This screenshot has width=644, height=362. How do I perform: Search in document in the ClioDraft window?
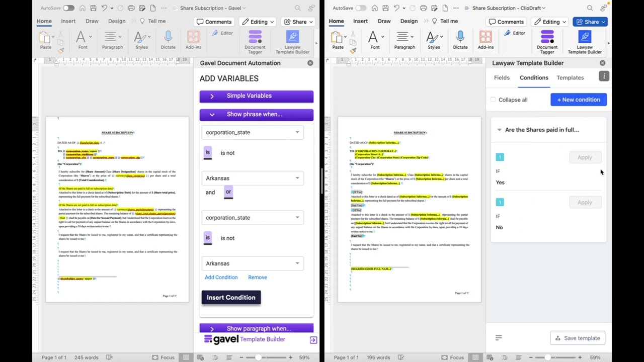[590, 8]
